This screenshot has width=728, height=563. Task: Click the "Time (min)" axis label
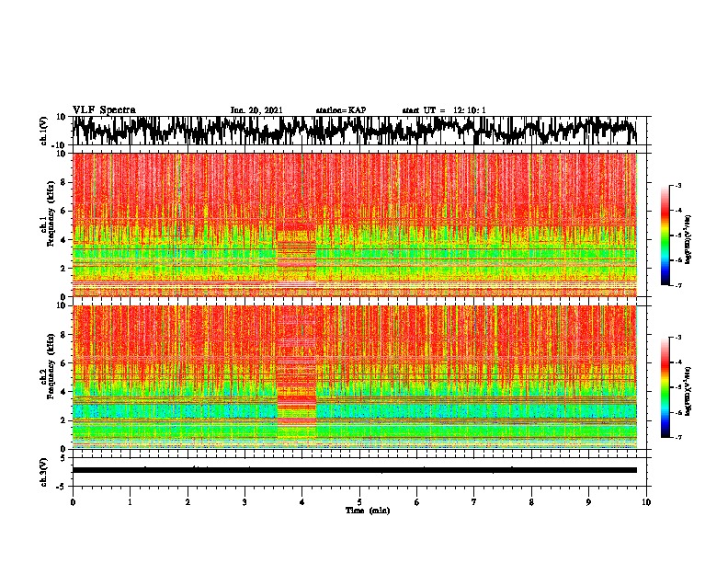tap(368, 511)
